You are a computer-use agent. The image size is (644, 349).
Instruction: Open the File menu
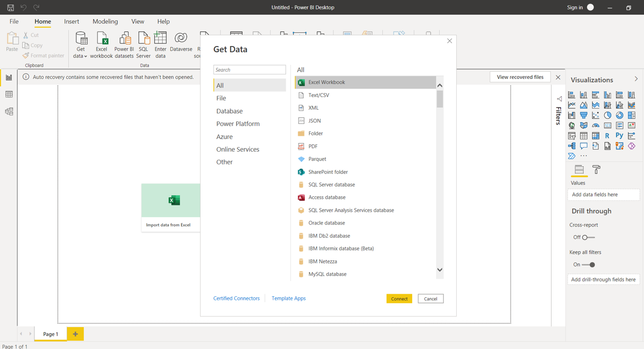pyautogui.click(x=14, y=22)
